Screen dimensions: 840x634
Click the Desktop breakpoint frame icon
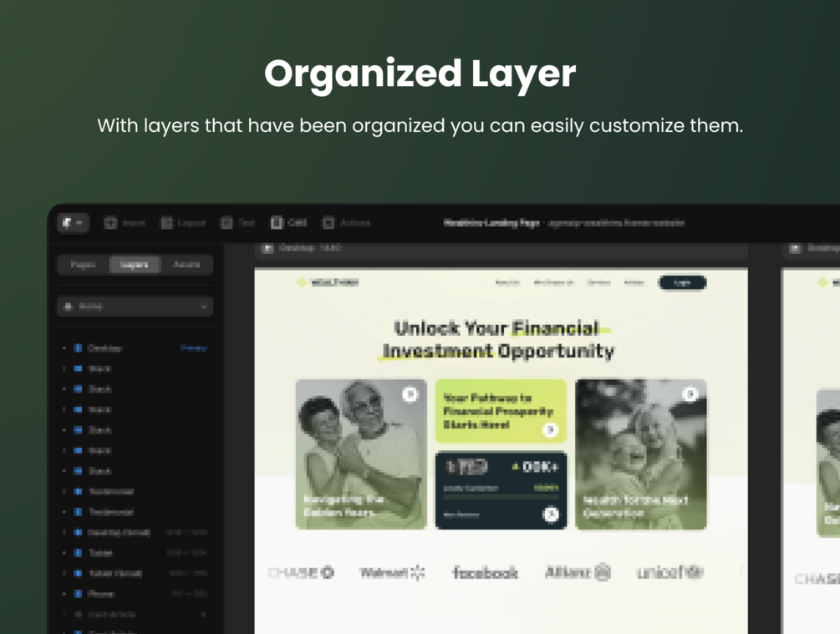(267, 248)
